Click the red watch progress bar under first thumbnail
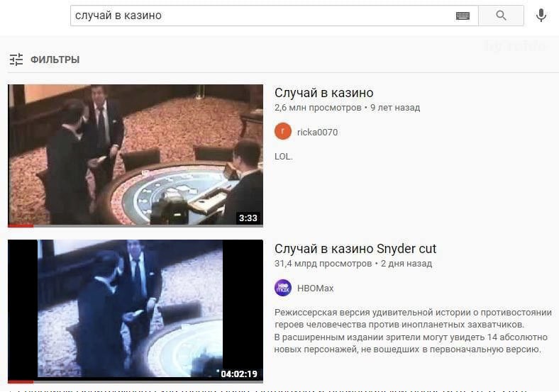 tap(21, 225)
